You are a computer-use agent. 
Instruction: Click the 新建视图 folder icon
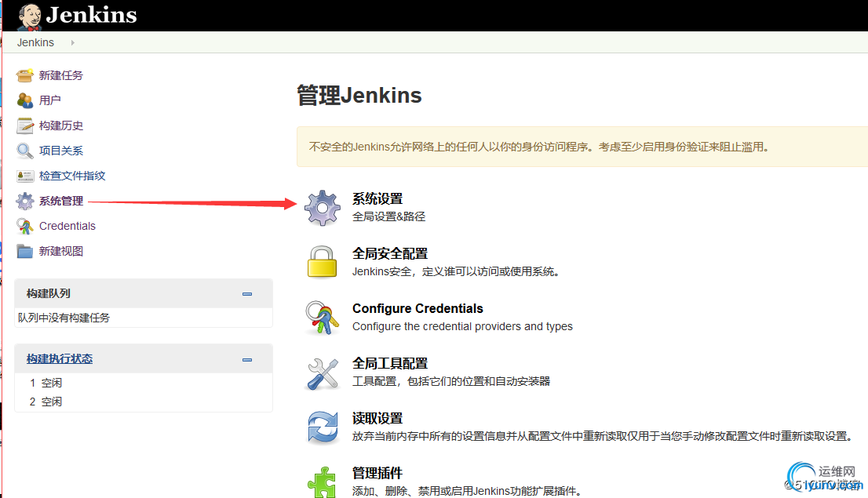pos(25,251)
